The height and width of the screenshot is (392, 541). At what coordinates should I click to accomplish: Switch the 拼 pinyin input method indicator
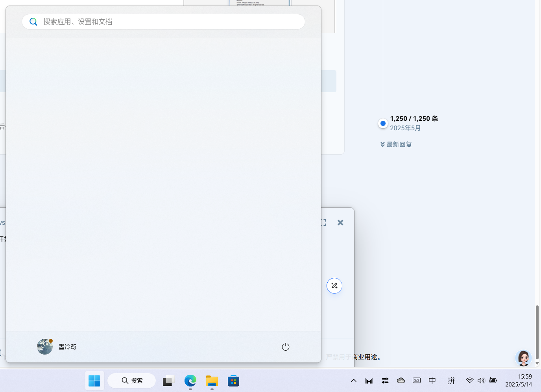click(x=451, y=380)
